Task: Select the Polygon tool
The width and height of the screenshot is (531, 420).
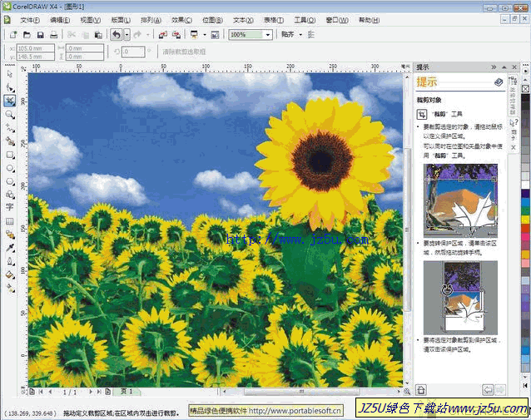Action: (x=10, y=181)
